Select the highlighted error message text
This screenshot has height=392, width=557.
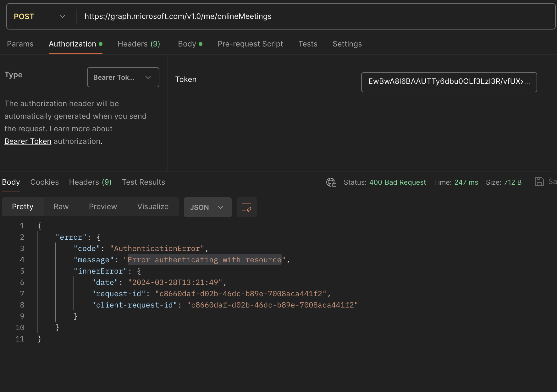pos(204,260)
